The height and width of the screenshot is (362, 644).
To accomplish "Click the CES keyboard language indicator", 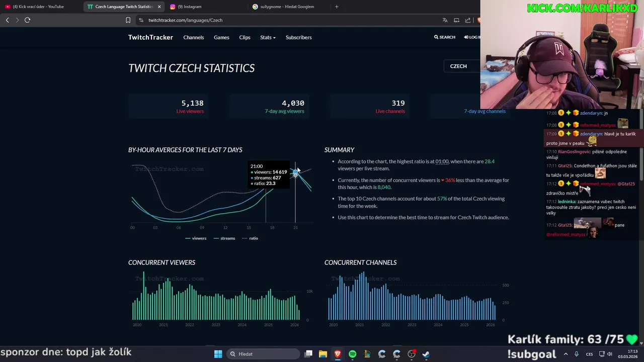I will (x=589, y=354).
